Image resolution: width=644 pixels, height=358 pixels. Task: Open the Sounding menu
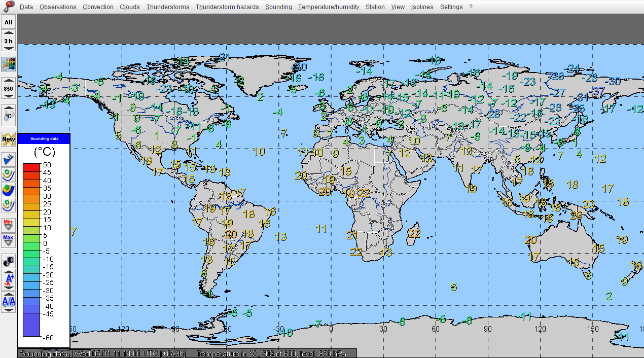278,7
